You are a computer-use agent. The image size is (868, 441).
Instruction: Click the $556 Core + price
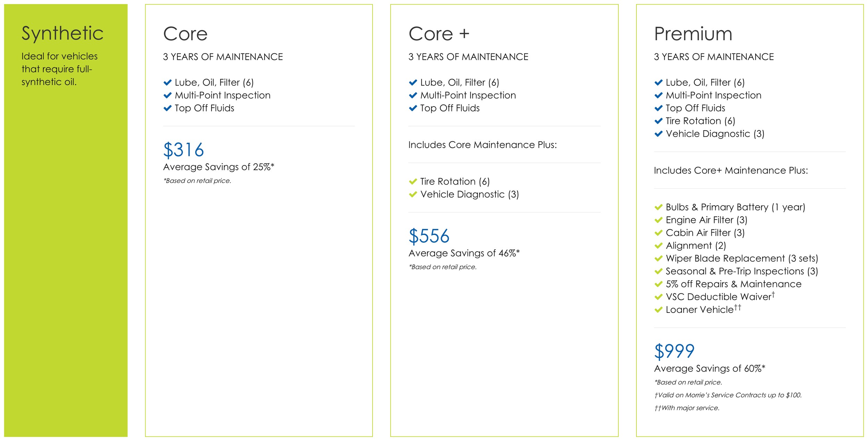click(x=429, y=236)
